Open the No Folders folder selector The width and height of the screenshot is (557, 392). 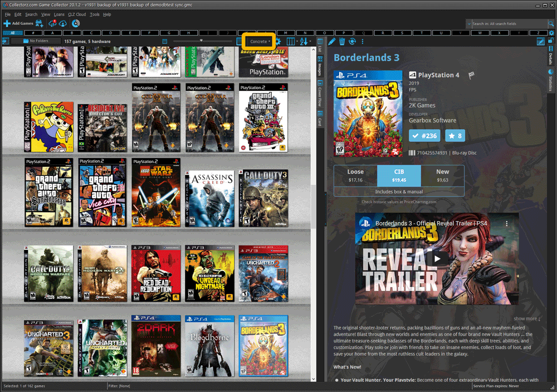(36, 41)
